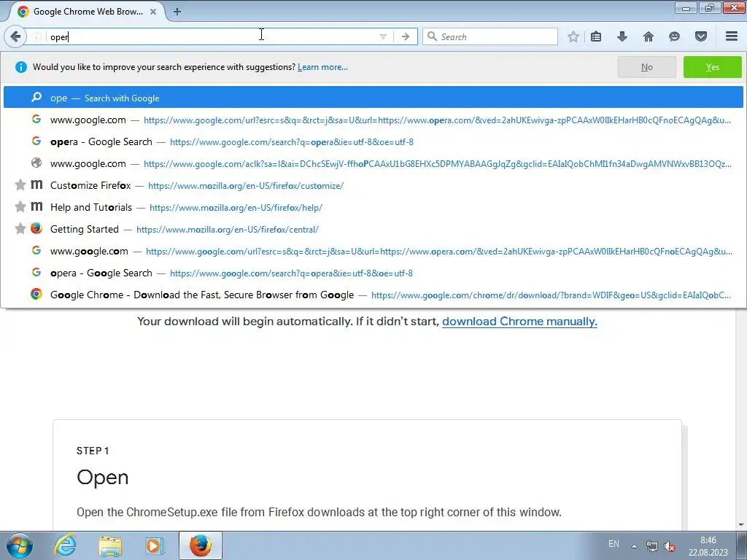Save to Pocket icon
747x560 pixels.
click(x=700, y=36)
